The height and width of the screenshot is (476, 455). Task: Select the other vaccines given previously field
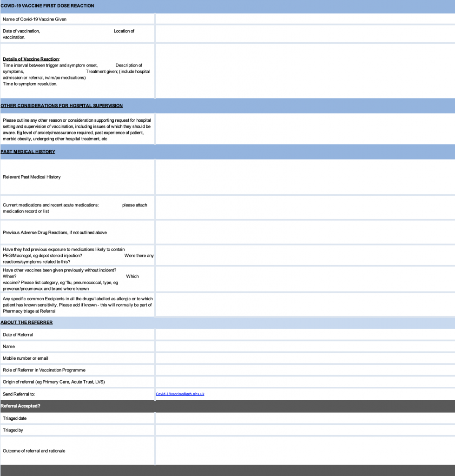click(x=305, y=279)
